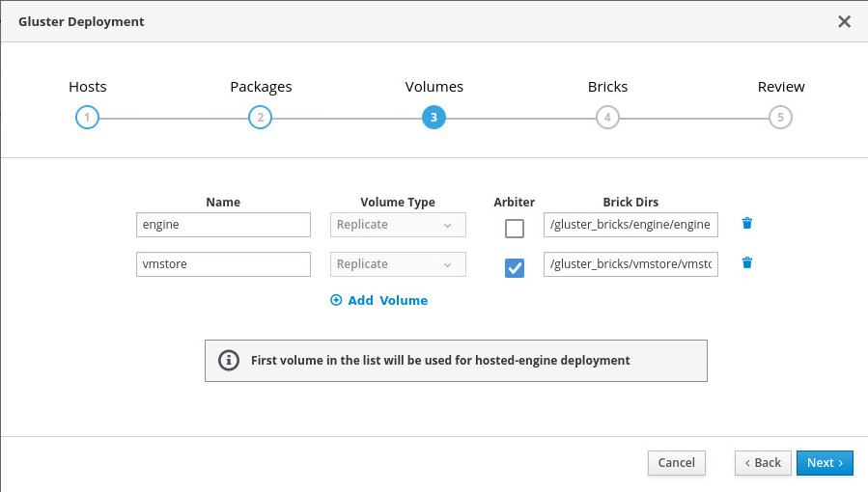Open step 5 Review circle
The image size is (868, 492).
click(780, 118)
